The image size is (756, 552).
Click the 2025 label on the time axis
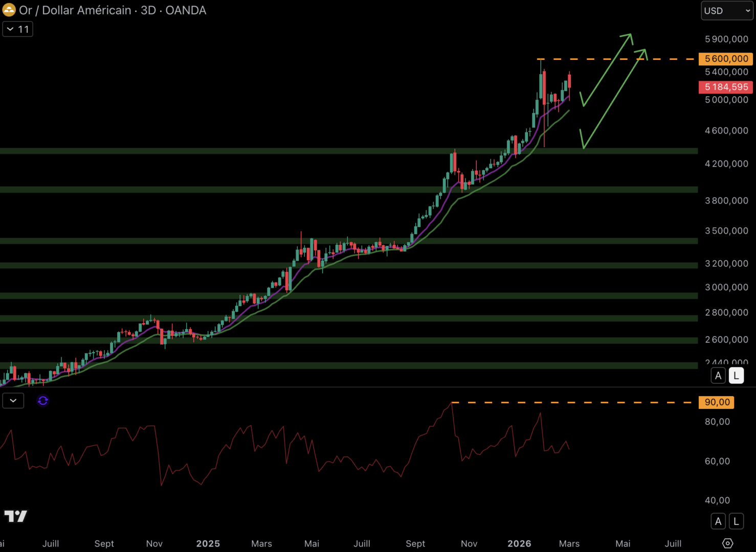coord(208,544)
